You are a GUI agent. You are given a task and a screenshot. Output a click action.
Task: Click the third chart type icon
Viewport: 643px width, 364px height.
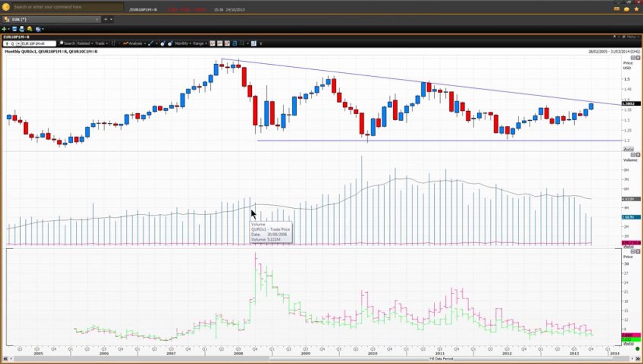coord(227,43)
